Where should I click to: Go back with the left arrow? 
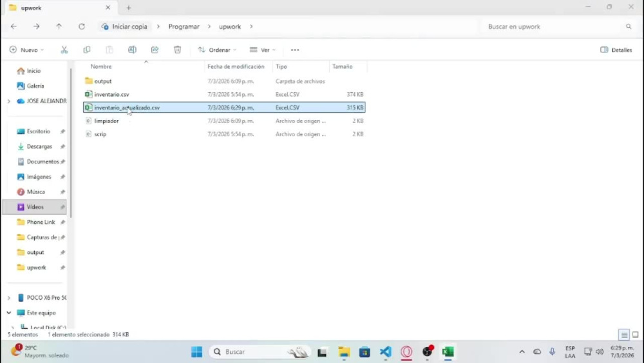(14, 26)
